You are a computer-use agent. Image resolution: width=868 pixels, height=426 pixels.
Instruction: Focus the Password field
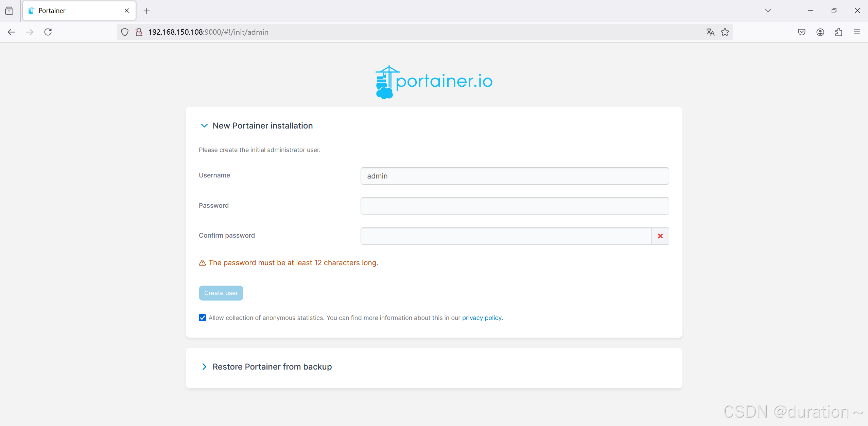pyautogui.click(x=515, y=206)
